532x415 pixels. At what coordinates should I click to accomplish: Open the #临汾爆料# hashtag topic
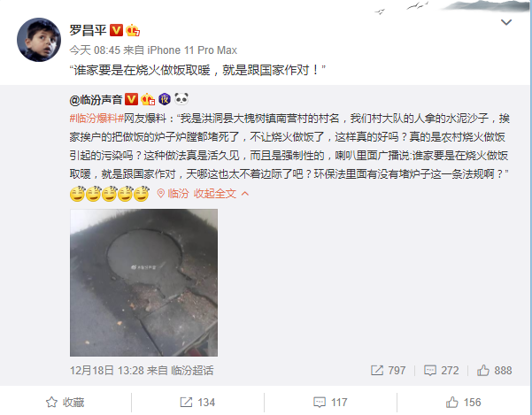coord(96,119)
